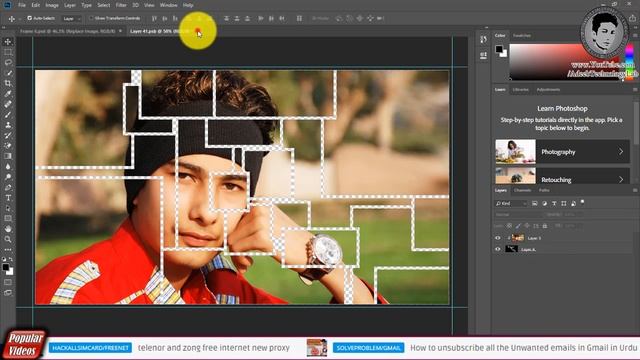This screenshot has width=640, height=360.
Task: Open the History panel icon in dock
Action: 484,39
